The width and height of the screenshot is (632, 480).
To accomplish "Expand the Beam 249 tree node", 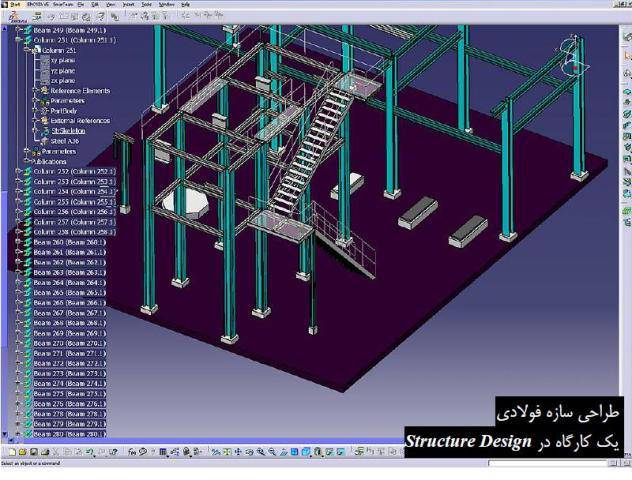I will [x=18, y=30].
